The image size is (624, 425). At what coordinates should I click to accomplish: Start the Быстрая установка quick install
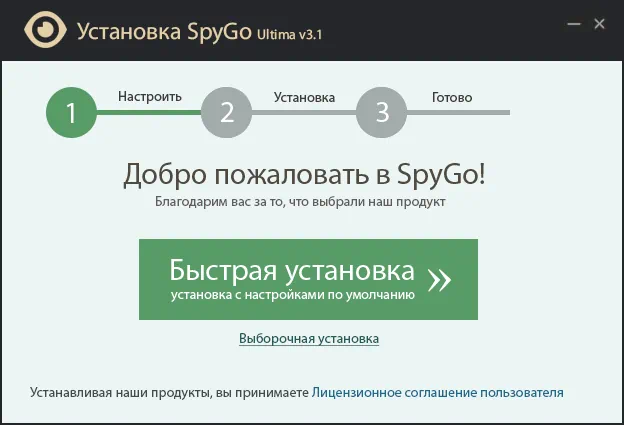point(308,279)
